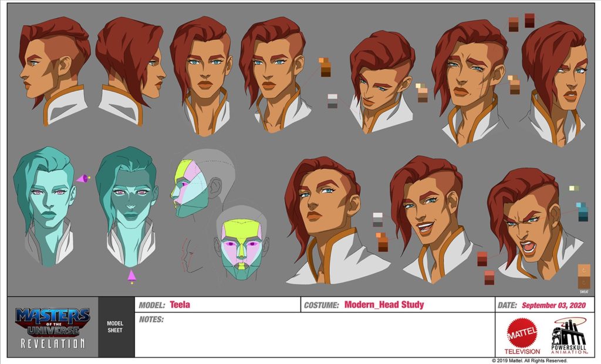Click the pink light cone below the teal head

click(132, 275)
